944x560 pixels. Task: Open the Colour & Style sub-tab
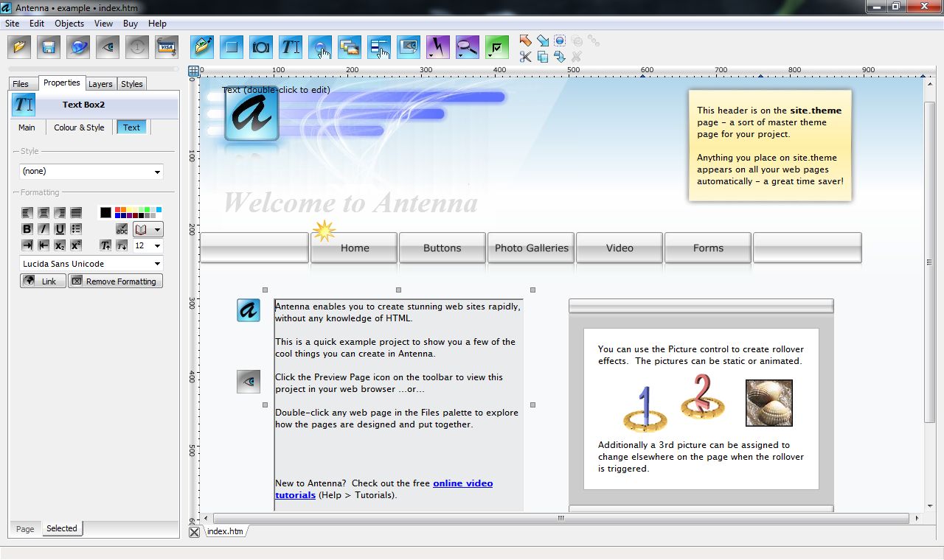79,127
